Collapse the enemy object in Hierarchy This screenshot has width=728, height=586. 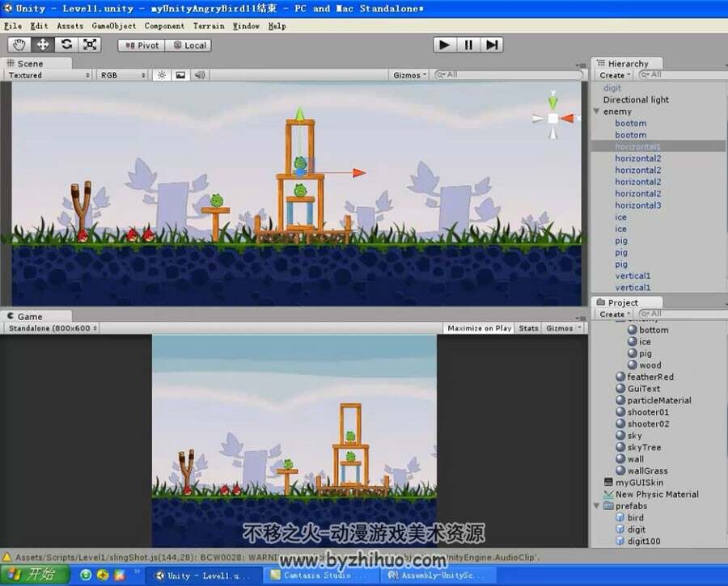click(597, 112)
